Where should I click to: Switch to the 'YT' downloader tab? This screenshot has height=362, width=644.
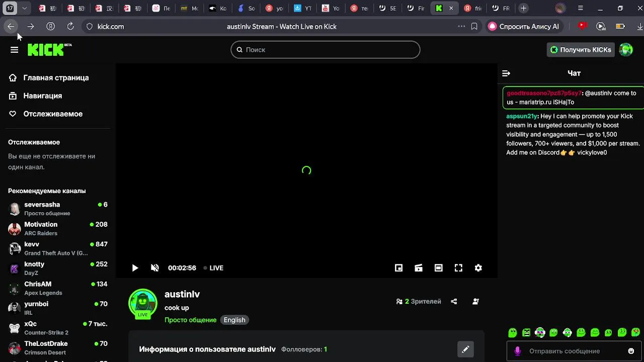(303, 8)
